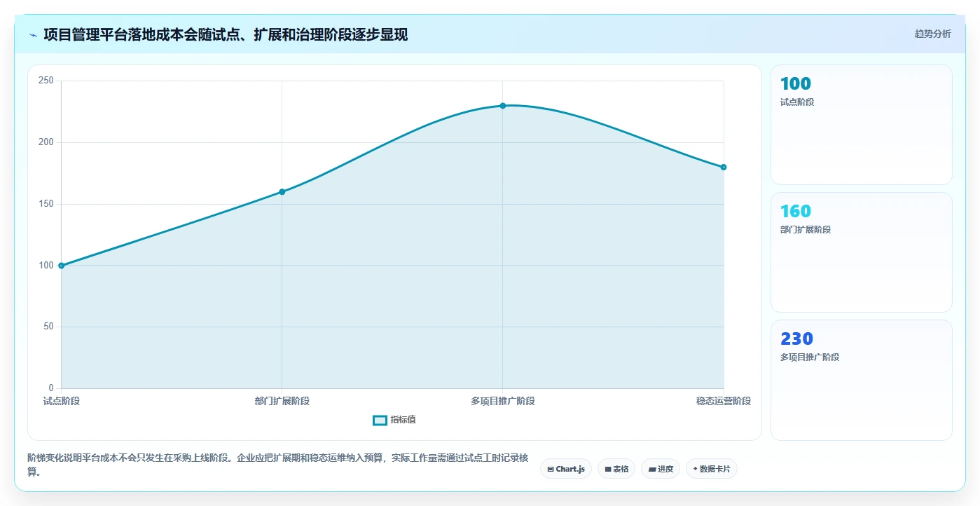
Task: Open the 趋势分析 label in the header
Action: [932, 34]
